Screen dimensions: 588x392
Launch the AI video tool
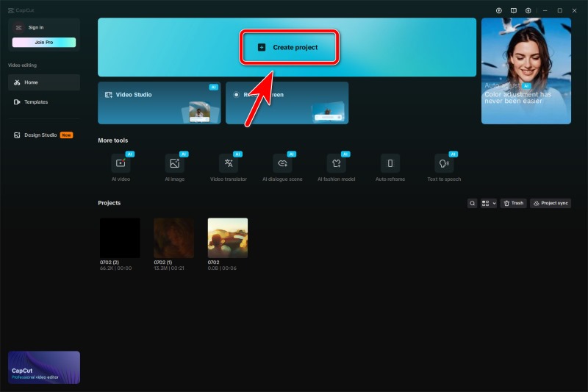coord(121,167)
